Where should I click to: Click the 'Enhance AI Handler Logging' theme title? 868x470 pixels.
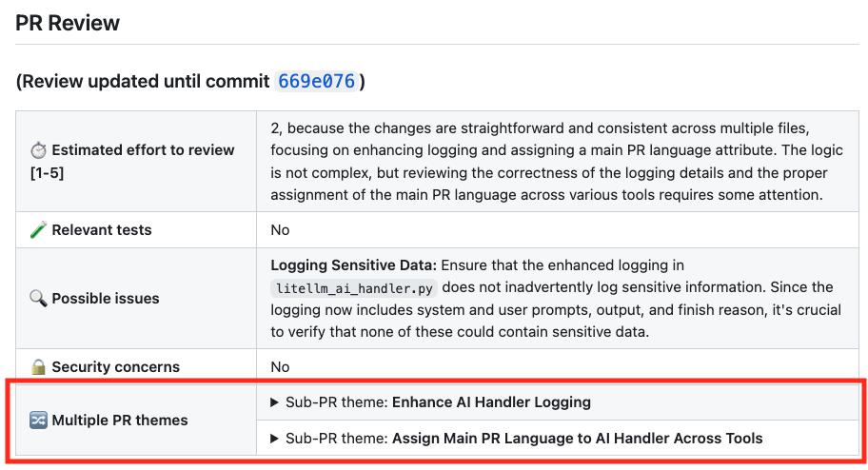pyautogui.click(x=491, y=402)
